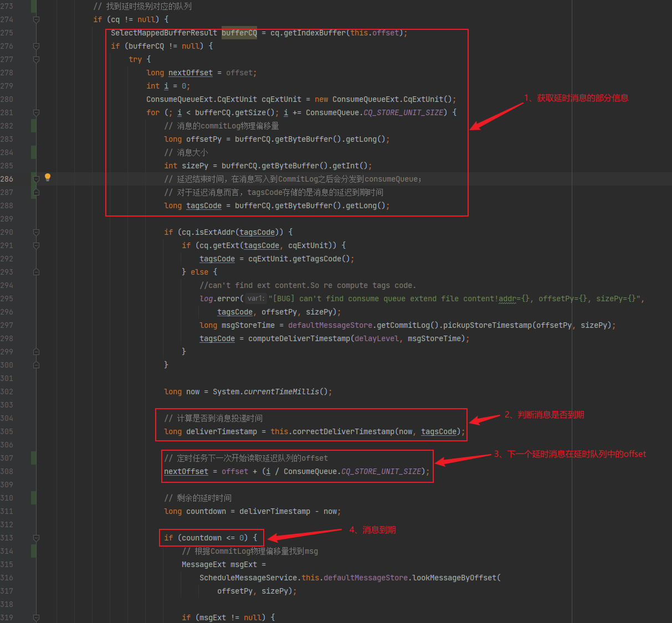Click the highlighted bufferCQ variable declaration
Image resolution: width=672 pixels, height=623 pixels.
pos(239,33)
